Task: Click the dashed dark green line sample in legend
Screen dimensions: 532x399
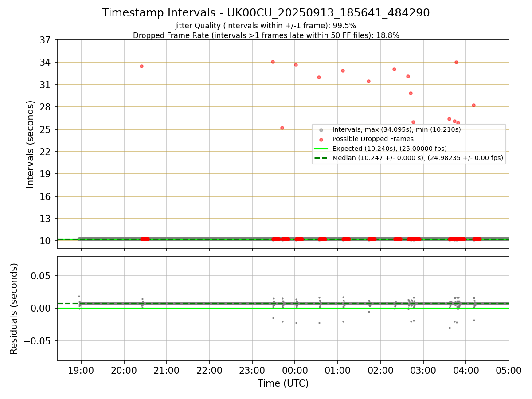Action: tap(321, 157)
